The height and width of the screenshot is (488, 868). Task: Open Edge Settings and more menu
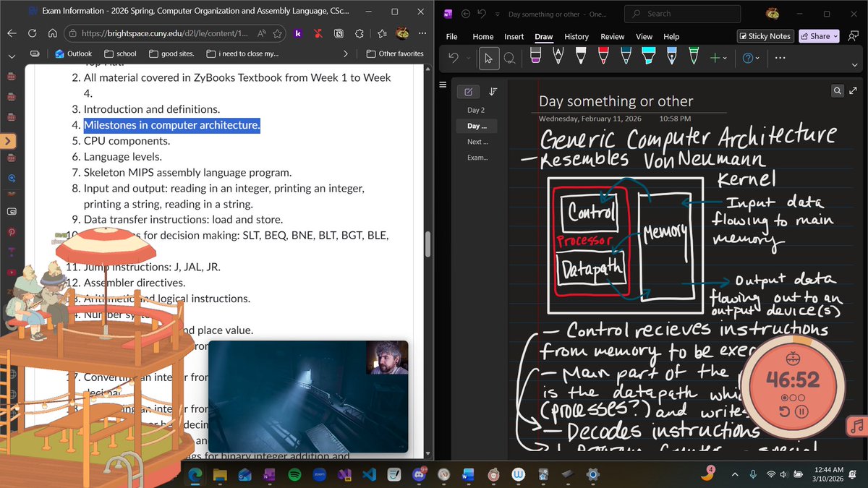click(x=422, y=33)
